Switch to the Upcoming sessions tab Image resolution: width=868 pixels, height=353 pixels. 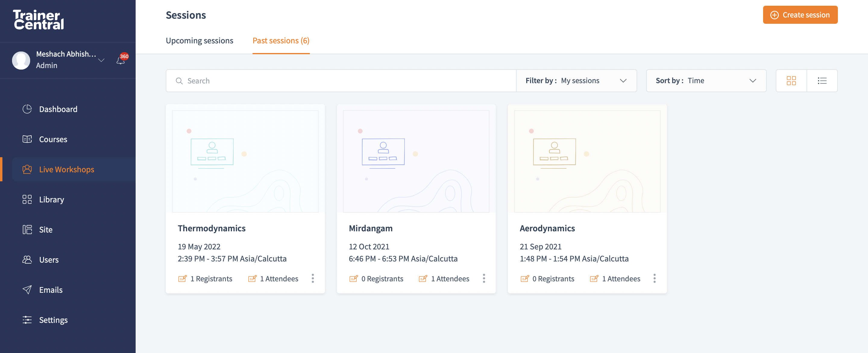pos(200,40)
